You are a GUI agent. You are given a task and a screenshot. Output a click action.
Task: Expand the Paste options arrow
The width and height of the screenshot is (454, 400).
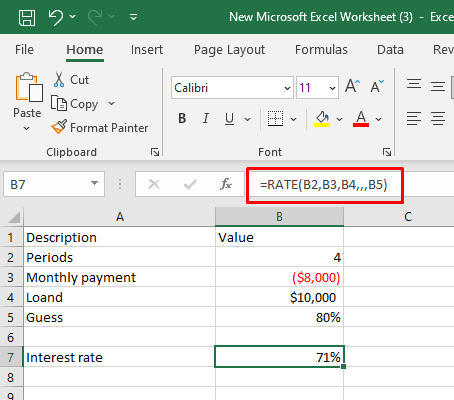coord(27,128)
